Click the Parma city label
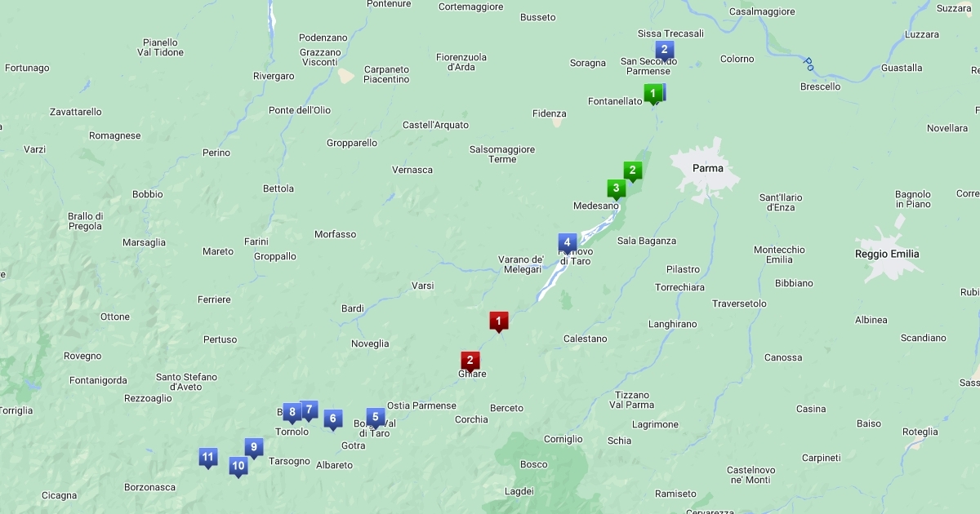 tap(707, 168)
